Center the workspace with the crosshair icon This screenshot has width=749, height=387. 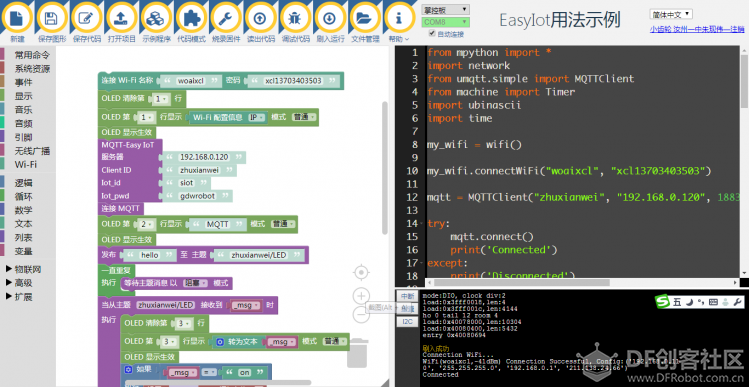pyautogui.click(x=362, y=273)
